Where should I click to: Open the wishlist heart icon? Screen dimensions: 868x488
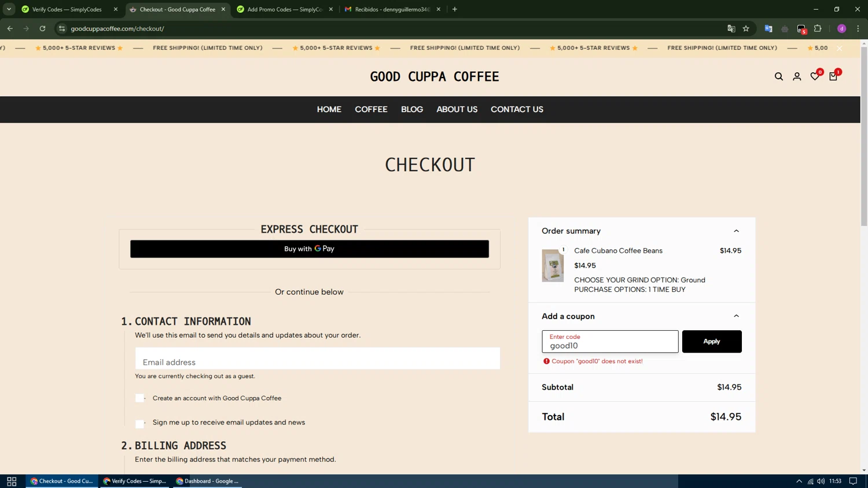click(815, 76)
